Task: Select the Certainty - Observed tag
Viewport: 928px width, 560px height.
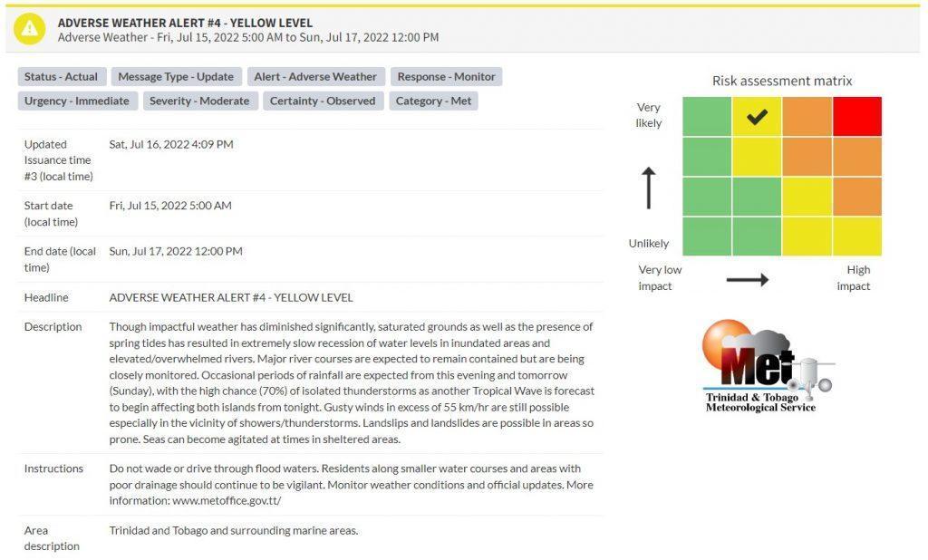Action: 323,101
